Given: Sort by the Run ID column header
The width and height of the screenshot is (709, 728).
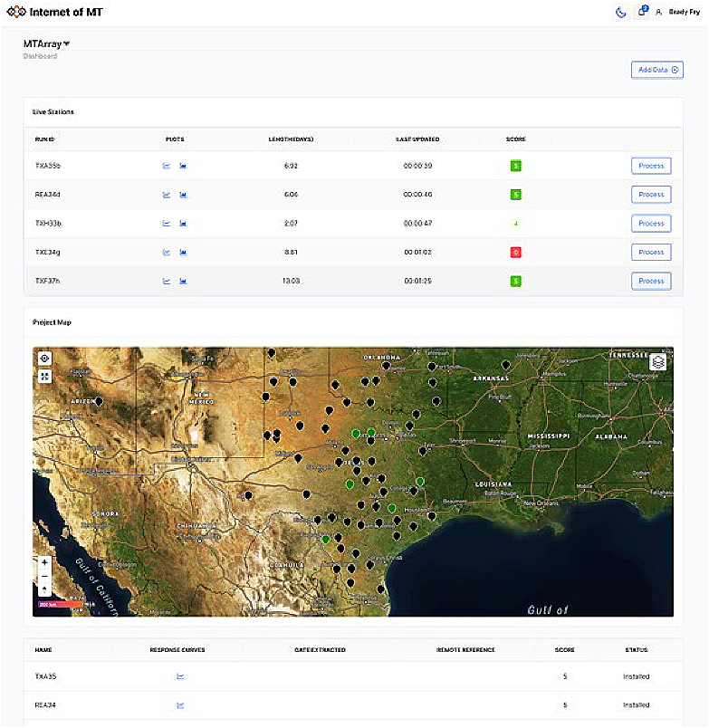Looking at the screenshot, I should tap(44, 139).
